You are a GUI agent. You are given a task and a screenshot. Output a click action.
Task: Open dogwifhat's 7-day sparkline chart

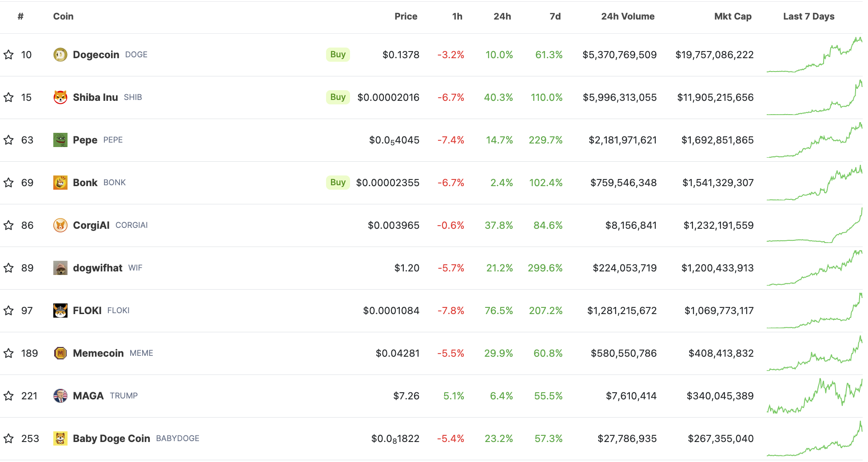pos(814,268)
